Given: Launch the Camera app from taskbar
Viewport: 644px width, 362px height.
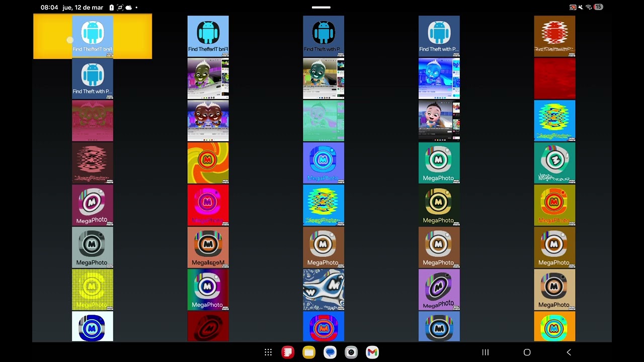Looking at the screenshot, I should coord(351,352).
